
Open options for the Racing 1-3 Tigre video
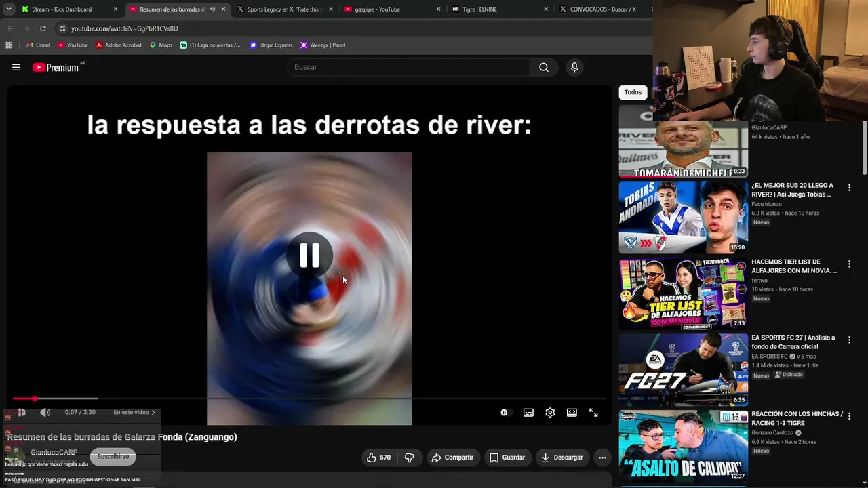tap(849, 416)
